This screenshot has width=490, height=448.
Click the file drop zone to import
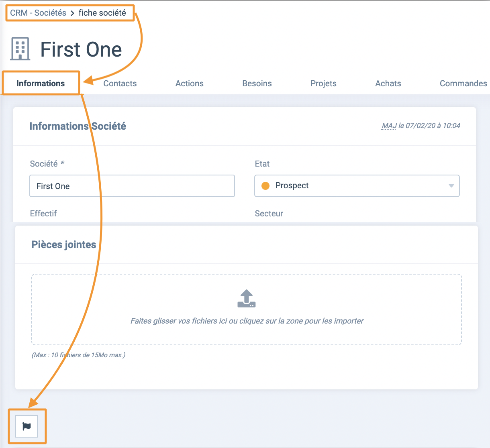(247, 310)
